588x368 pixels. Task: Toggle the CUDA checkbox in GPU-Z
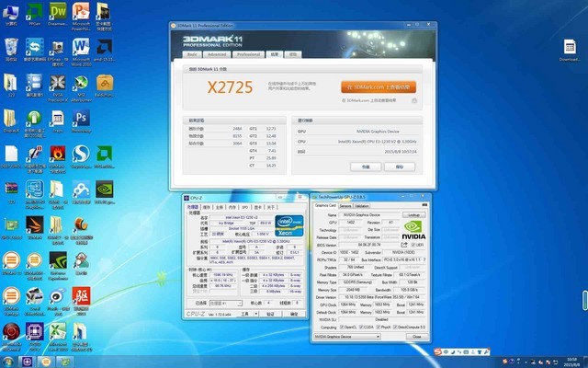(361, 328)
